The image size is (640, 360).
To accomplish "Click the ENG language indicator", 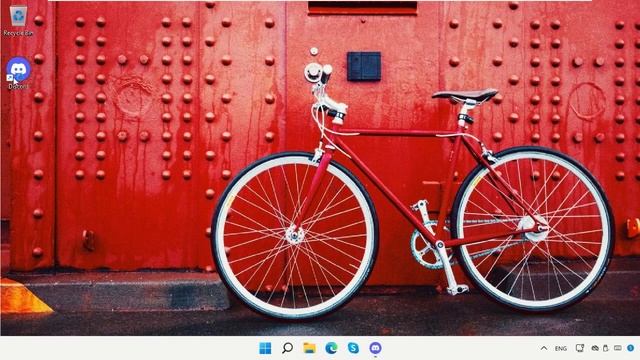I will pyautogui.click(x=561, y=349).
